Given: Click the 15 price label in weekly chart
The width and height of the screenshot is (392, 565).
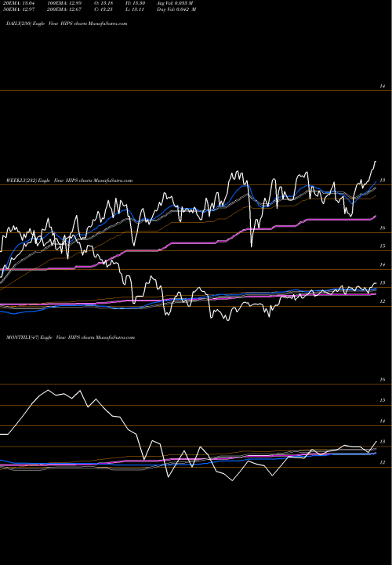Looking at the screenshot, I should click(x=383, y=246).
